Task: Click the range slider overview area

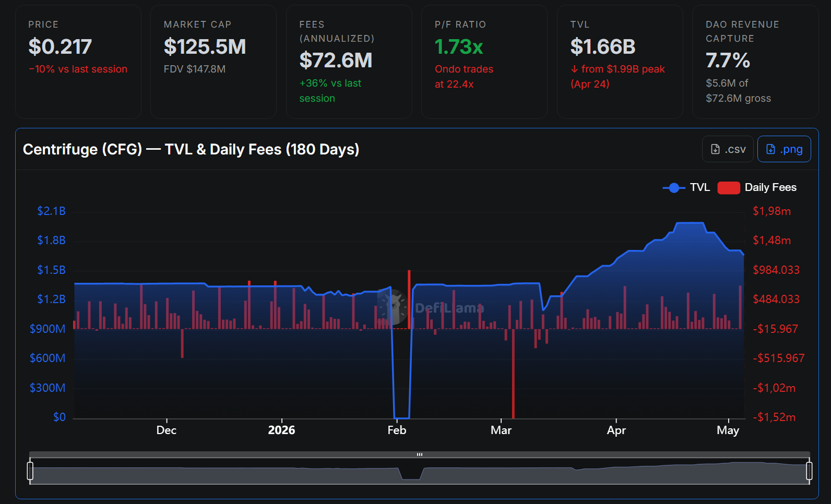Action: pyautogui.click(x=420, y=471)
